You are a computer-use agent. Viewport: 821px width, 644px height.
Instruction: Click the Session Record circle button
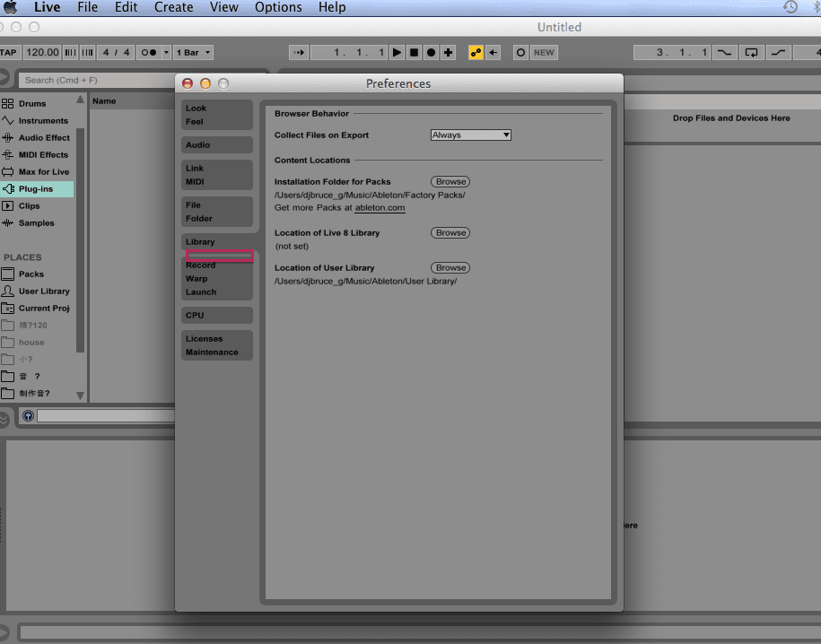(x=520, y=52)
